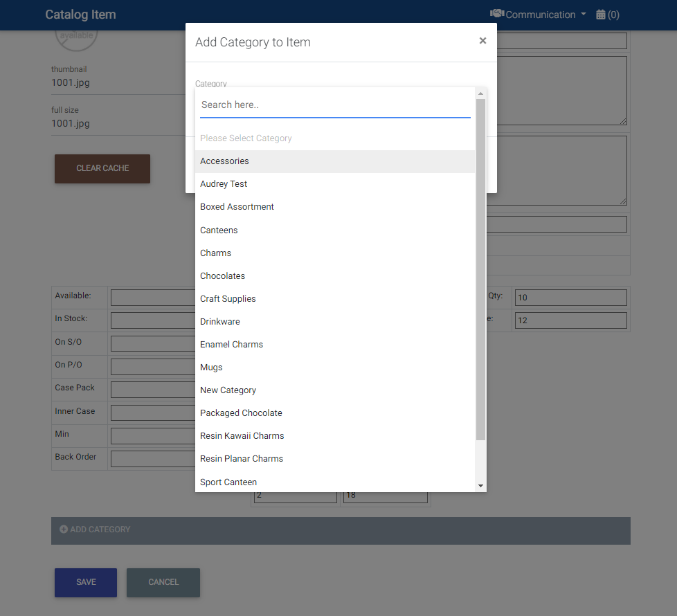
Task: Click the handshake Communication icon
Action: [x=498, y=14]
